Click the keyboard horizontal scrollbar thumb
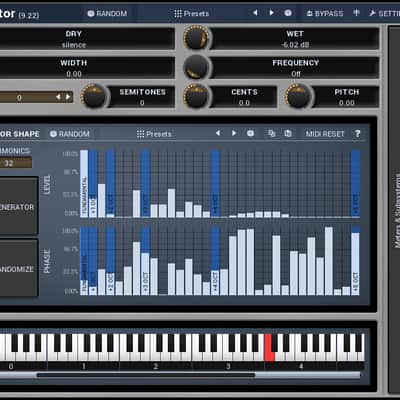 pos(146,375)
